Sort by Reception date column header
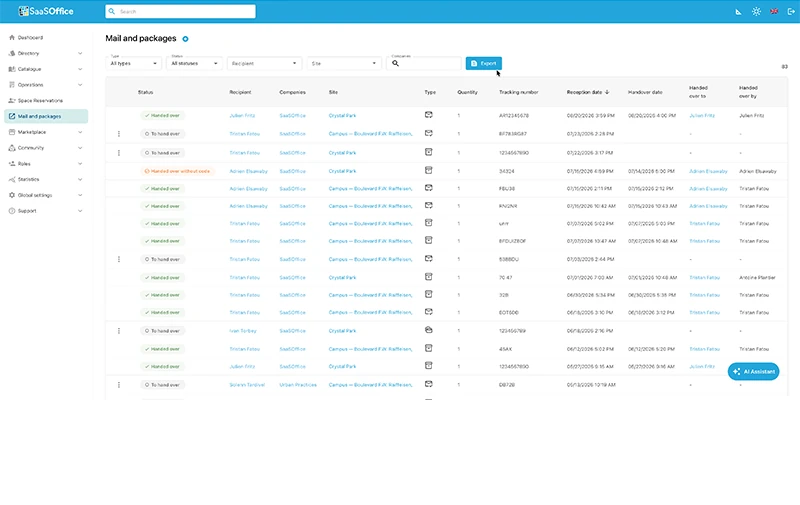800x505 pixels. coord(584,92)
